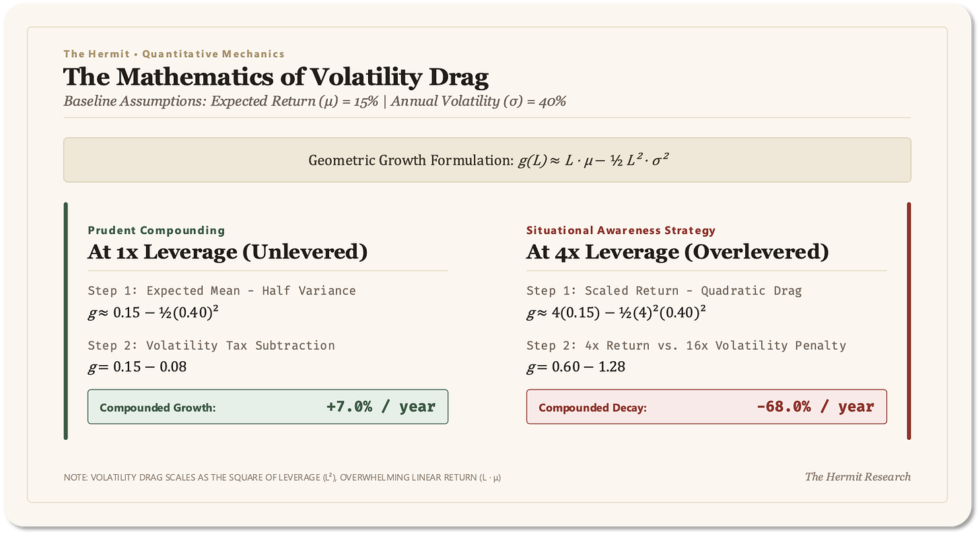
Task: Select the At 1x Leverage (Unlevered) heading
Action: 228,252
